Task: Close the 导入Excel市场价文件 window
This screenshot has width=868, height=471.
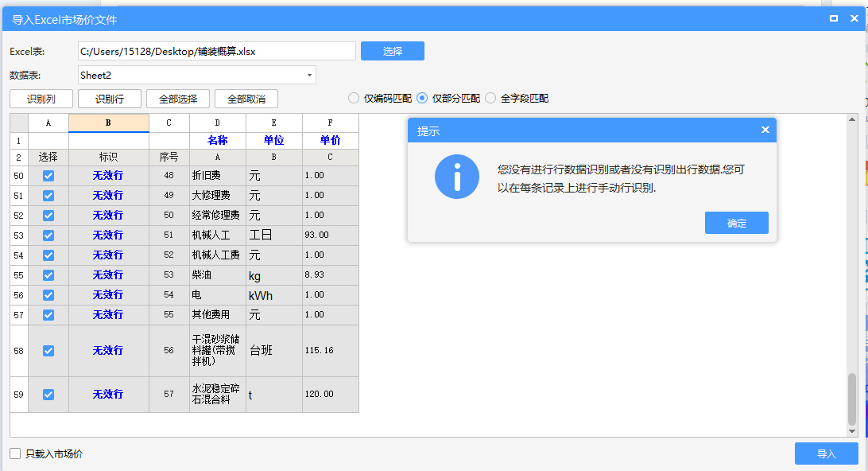Action: [854, 18]
